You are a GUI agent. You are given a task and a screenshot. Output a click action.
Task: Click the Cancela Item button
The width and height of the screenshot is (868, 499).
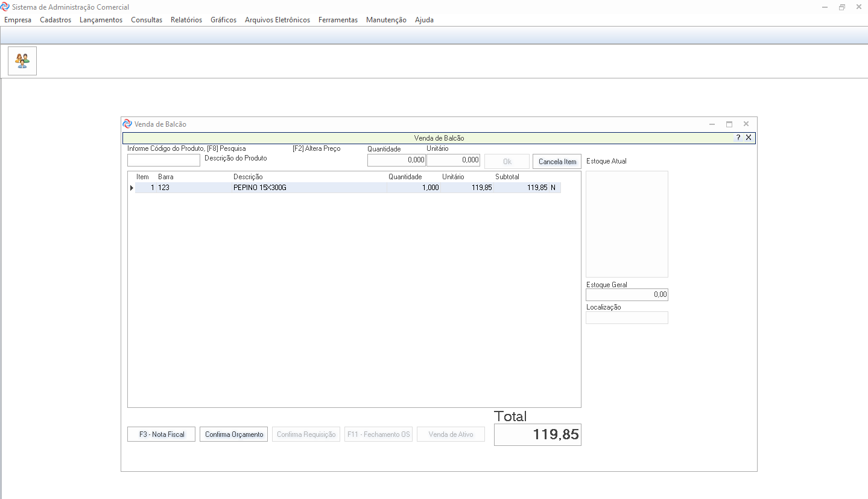point(557,162)
